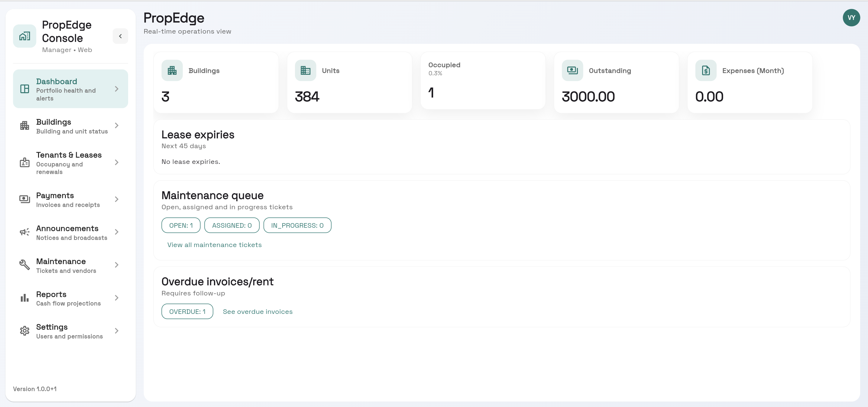
Task: Toggle the OVERDUE: 1 invoice filter
Action: pyautogui.click(x=187, y=311)
